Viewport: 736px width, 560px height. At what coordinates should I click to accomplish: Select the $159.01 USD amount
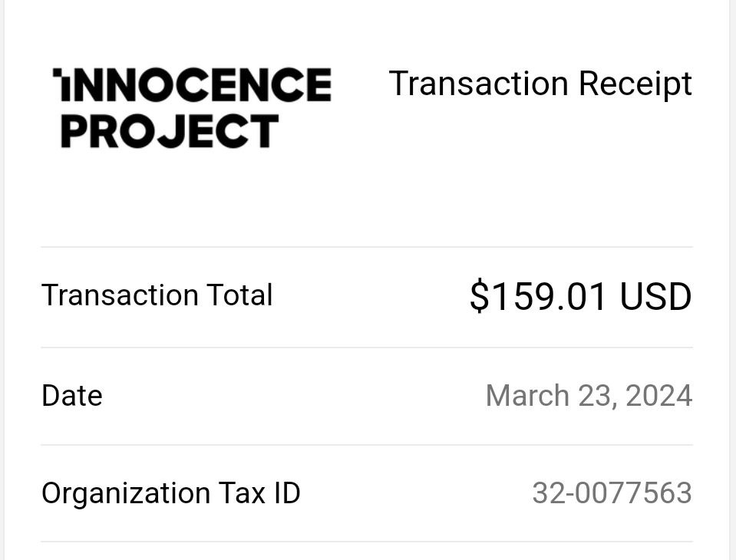[x=581, y=296]
